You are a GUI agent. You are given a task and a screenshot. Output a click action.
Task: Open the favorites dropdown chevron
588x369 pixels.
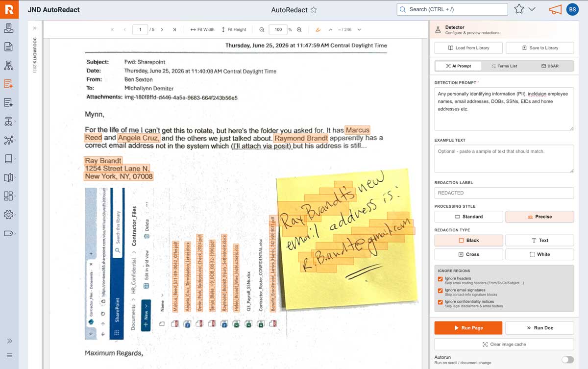pyautogui.click(x=532, y=9)
